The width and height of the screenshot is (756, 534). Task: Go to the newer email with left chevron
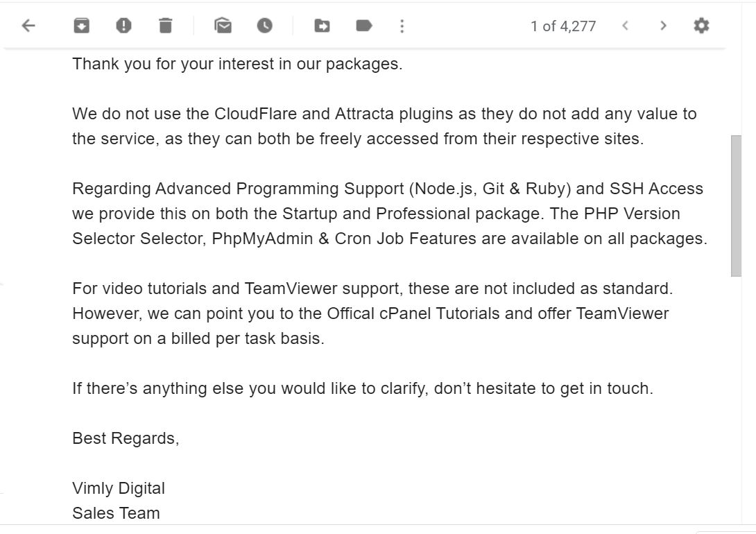(626, 26)
